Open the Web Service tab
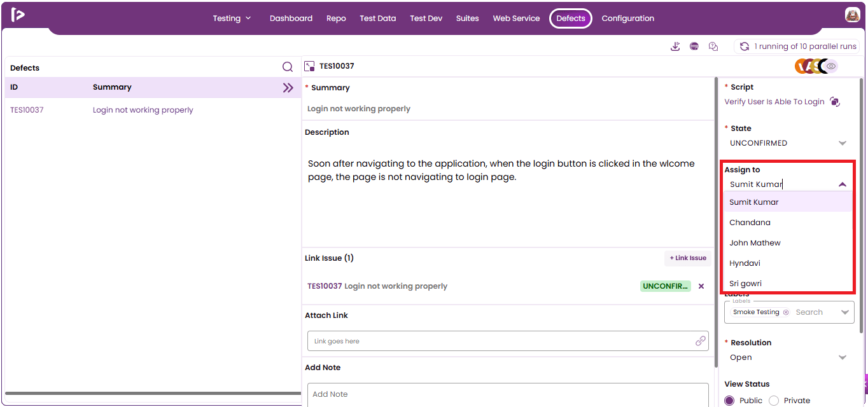Image resolution: width=868 pixels, height=407 pixels. (x=516, y=18)
